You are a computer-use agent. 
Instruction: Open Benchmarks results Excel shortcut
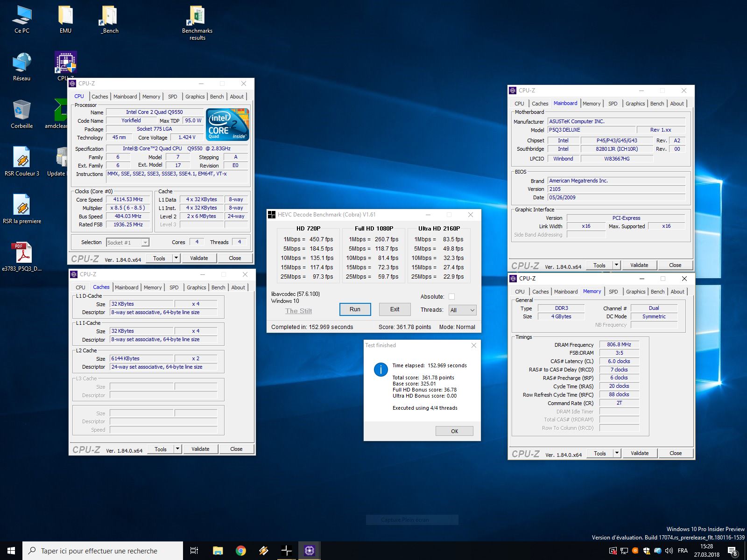tap(197, 22)
